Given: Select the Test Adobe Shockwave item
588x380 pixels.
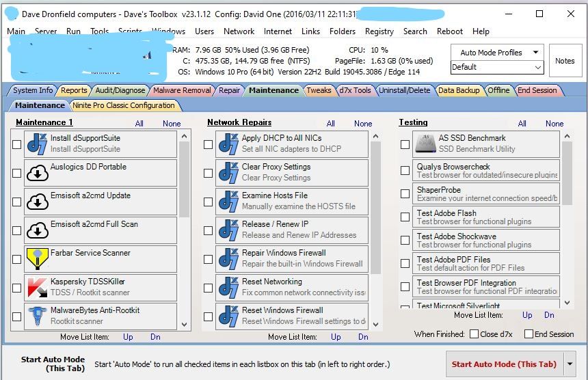Looking at the screenshot, I should (486, 240).
